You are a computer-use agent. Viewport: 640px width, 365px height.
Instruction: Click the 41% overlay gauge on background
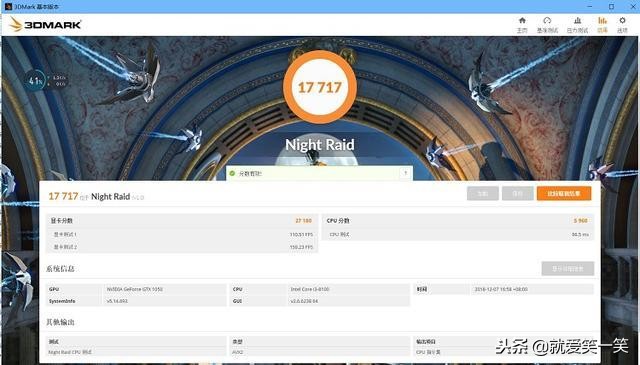pyautogui.click(x=35, y=81)
